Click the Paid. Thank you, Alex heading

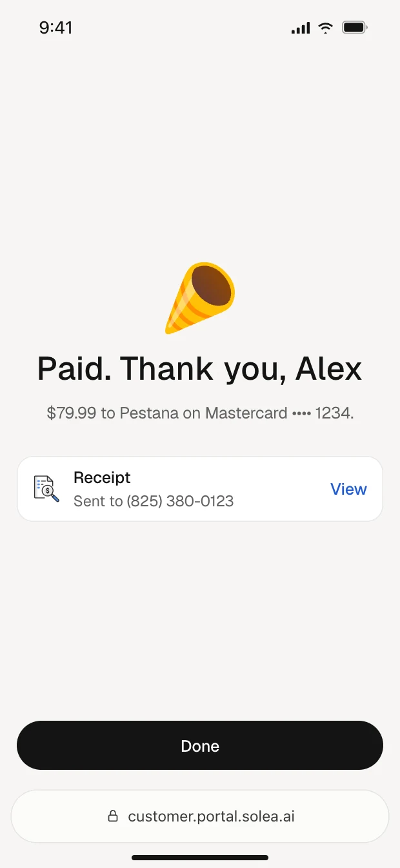coord(200,369)
